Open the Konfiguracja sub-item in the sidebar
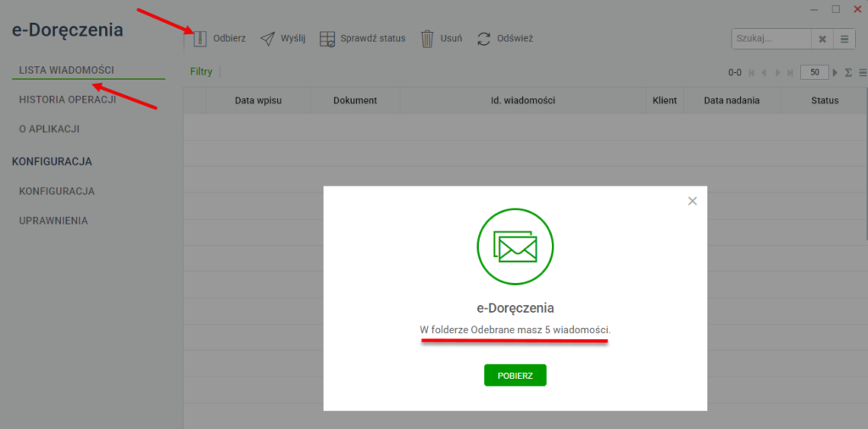Viewport: 868px width, 429px height. pyautogui.click(x=57, y=192)
